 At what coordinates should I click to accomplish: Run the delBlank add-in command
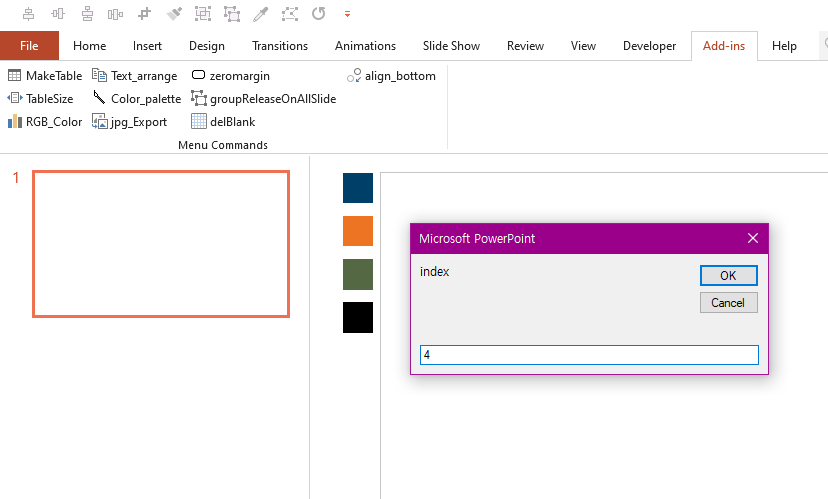223,122
